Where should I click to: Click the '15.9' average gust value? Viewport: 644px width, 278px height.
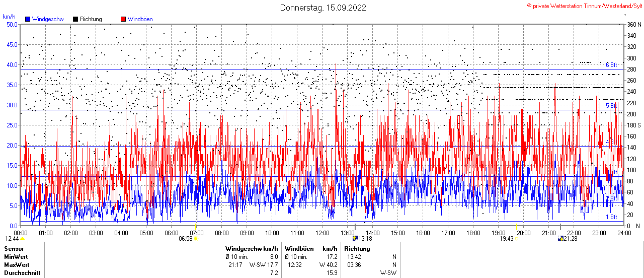332,273
